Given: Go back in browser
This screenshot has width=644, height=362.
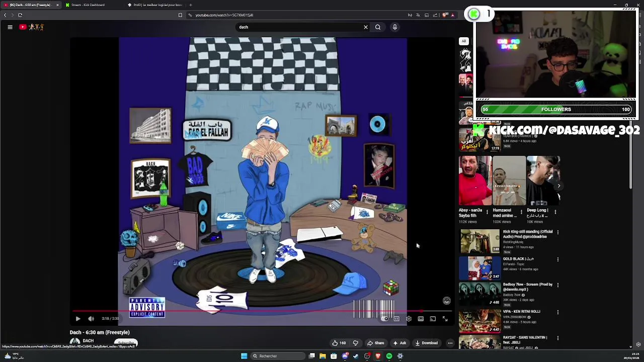Looking at the screenshot, I should (5, 15).
